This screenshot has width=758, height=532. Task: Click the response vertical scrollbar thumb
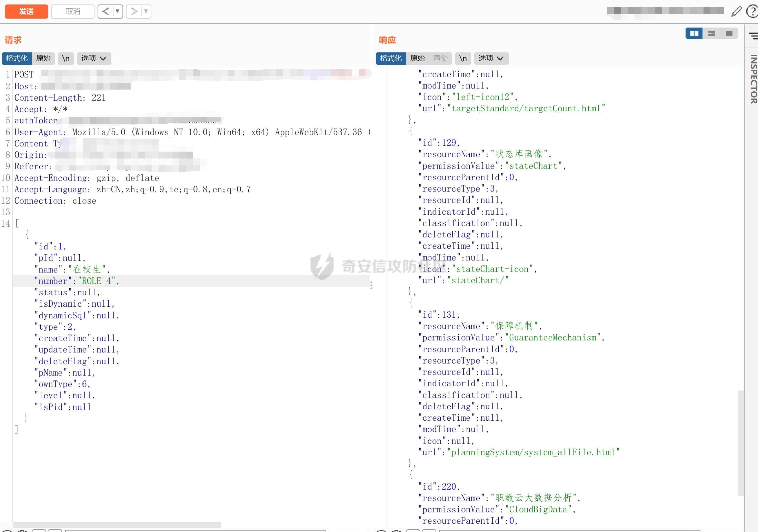click(x=740, y=443)
